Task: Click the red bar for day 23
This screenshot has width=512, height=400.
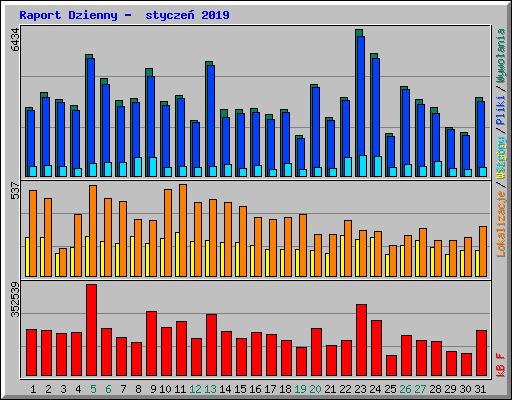Action: tap(361, 340)
